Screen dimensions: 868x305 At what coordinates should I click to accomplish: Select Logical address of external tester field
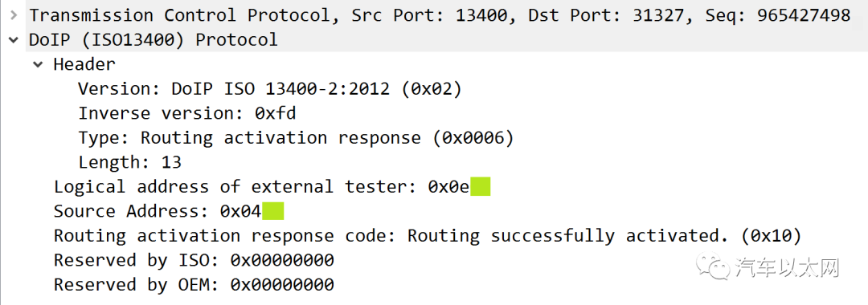(272, 187)
